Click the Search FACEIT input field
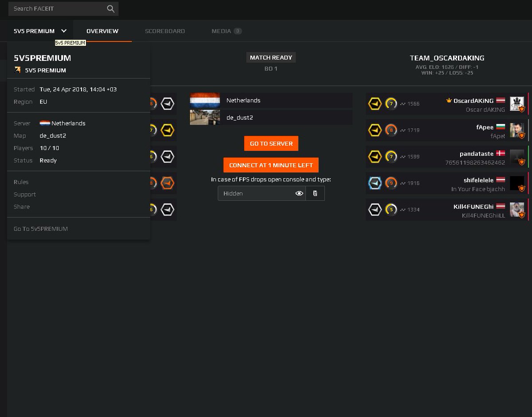Screen dimensions: 532x417 pyautogui.click(x=63, y=8)
